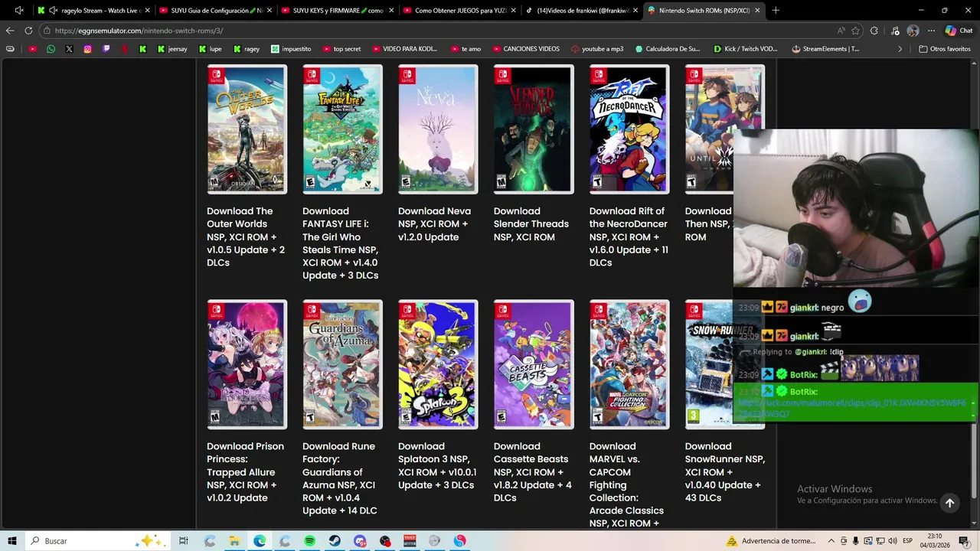Click the Splatoon 3 cover thumbnail

click(x=438, y=364)
